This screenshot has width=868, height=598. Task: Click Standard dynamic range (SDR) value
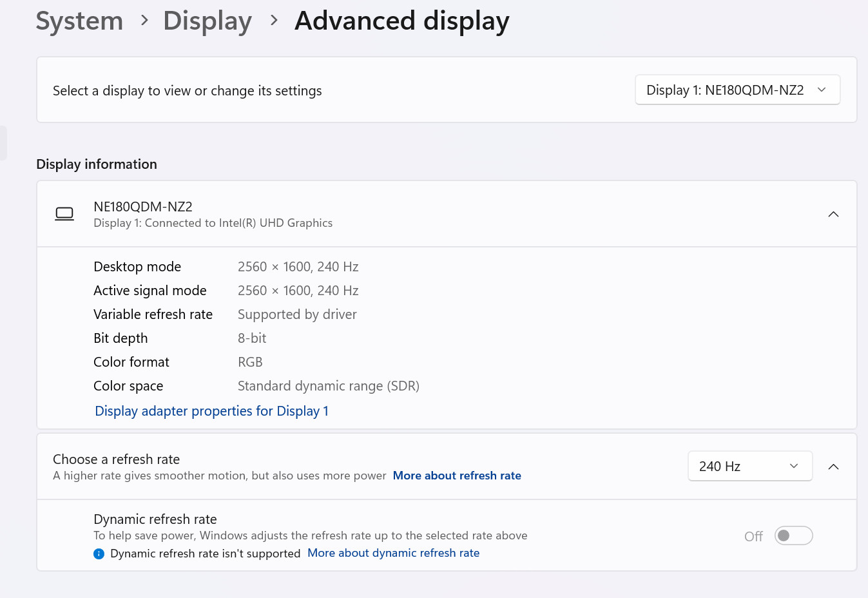pyautogui.click(x=329, y=386)
